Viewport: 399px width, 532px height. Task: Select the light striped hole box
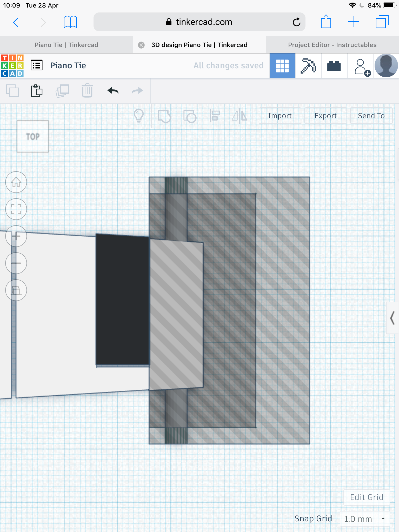pyautogui.click(x=176, y=314)
